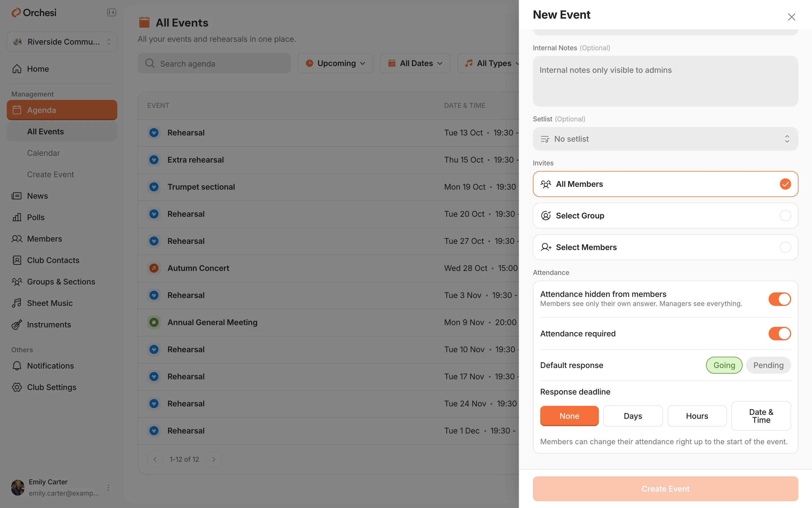
Task: Click the Orchesi logo
Action: coord(34,13)
